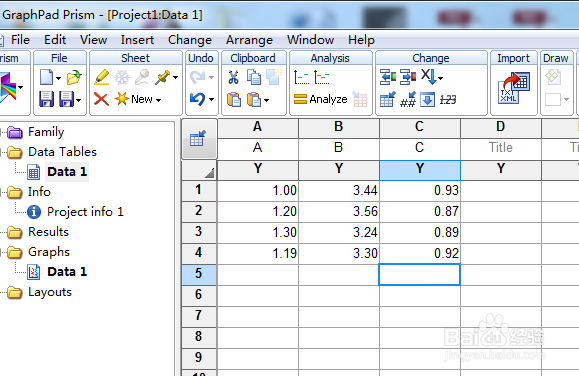This screenshot has height=376, width=579.
Task: Click the cell containing 3.24
Action: (x=339, y=232)
